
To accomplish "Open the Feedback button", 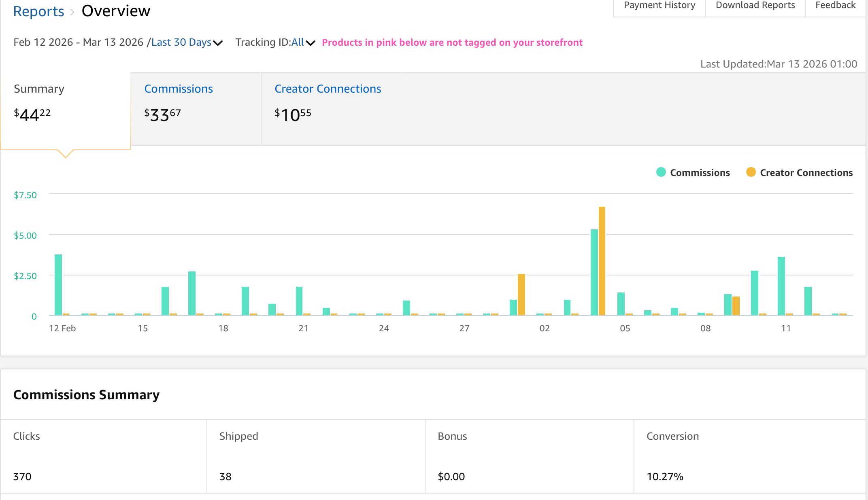I will pos(835,6).
